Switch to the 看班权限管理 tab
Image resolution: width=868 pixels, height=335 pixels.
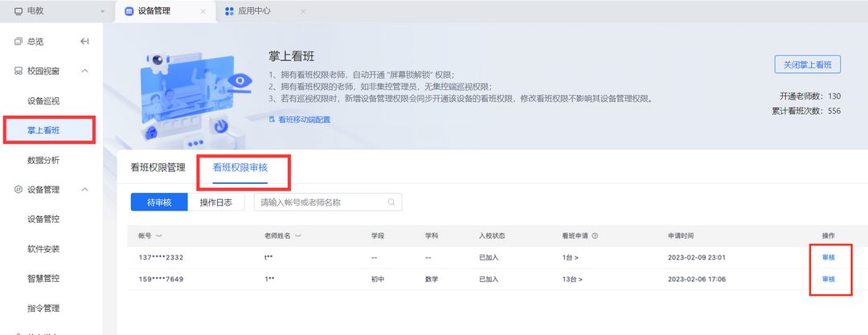(158, 168)
